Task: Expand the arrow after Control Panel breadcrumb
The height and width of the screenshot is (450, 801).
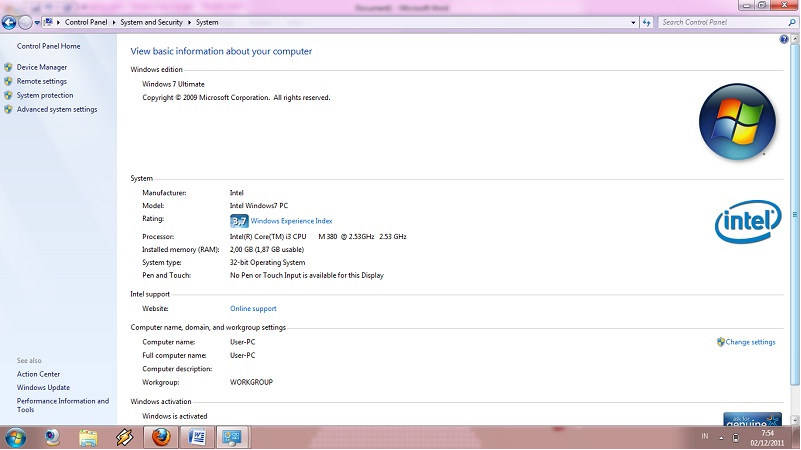Action: point(114,22)
